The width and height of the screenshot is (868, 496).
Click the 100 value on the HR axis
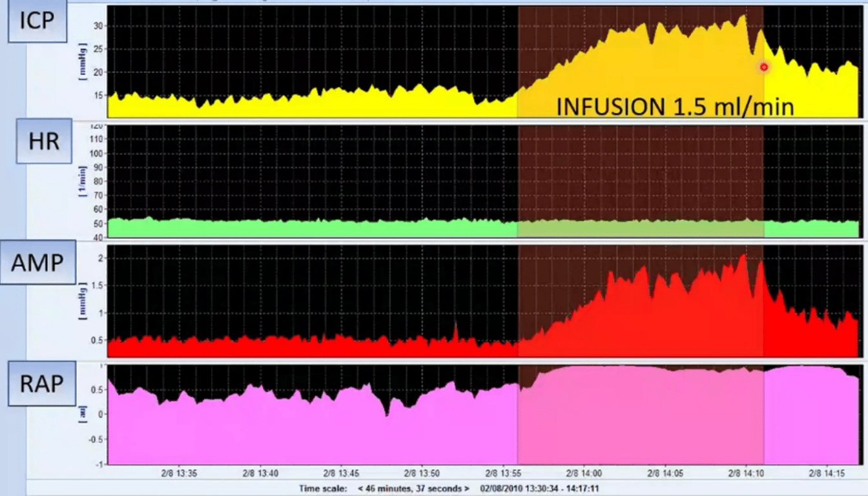click(97, 154)
